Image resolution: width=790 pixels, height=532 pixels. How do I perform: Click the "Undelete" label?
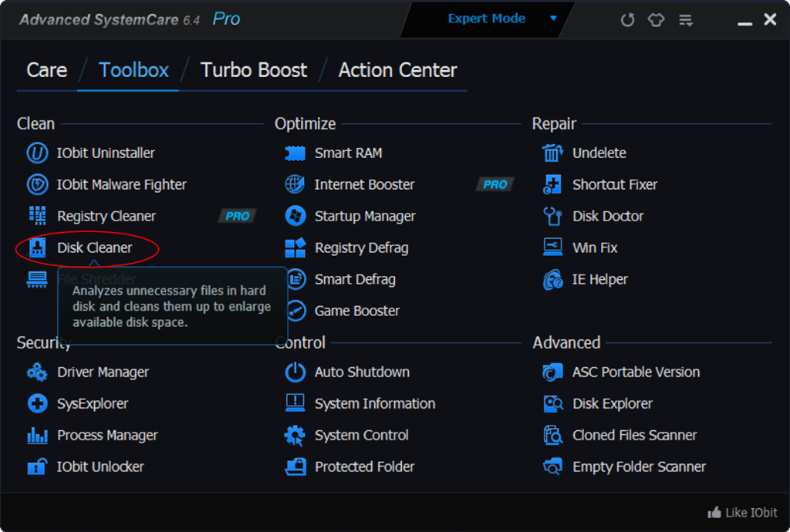click(599, 153)
